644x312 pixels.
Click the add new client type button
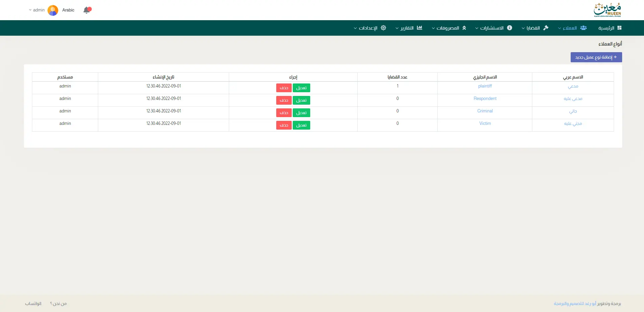pos(596,57)
